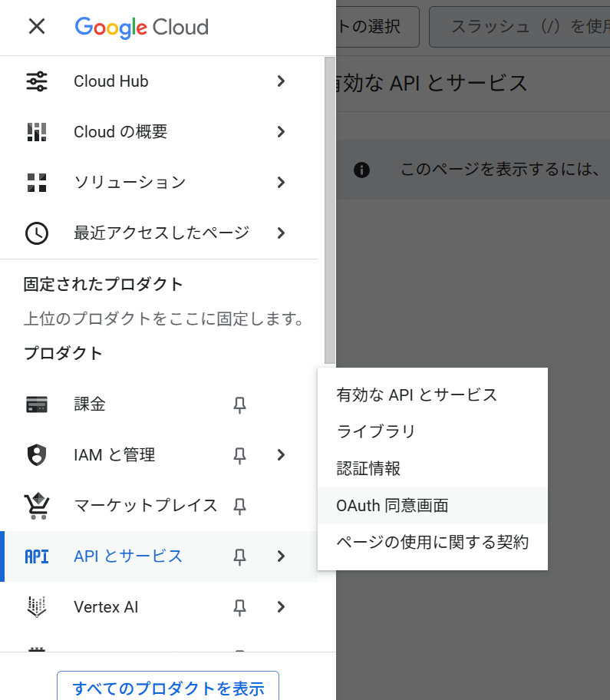Select 有効な API とサービス in the submenu
Image resolution: width=610 pixels, height=700 pixels.
tap(433, 395)
